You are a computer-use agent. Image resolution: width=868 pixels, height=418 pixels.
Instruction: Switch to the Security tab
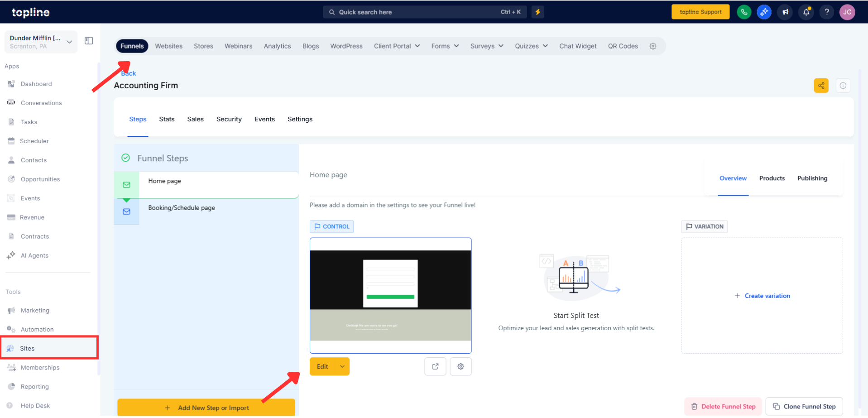pos(229,119)
